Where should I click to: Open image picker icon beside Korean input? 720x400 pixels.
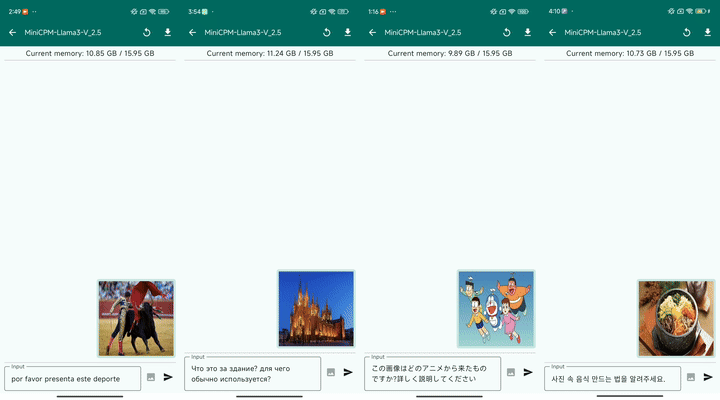click(691, 377)
